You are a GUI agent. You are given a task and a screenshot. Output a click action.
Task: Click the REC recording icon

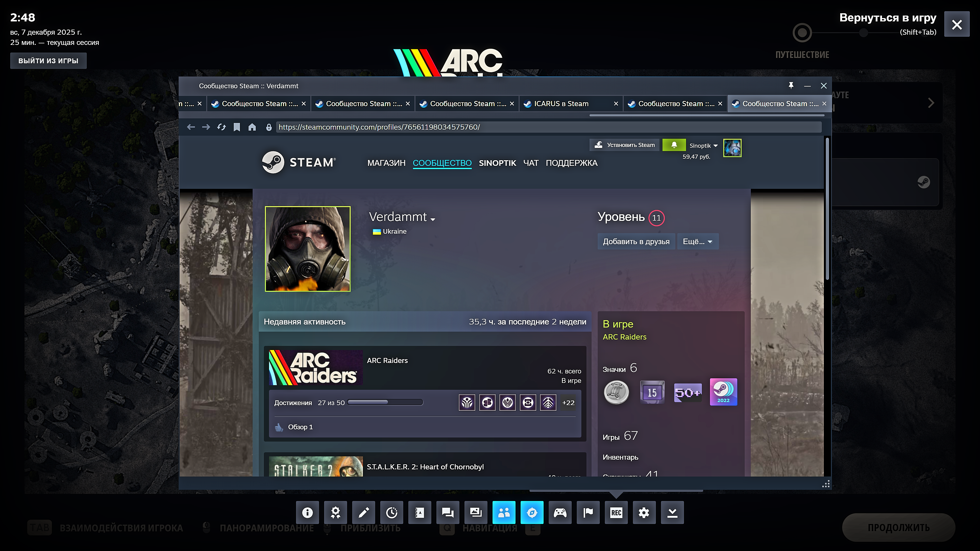[x=616, y=512]
